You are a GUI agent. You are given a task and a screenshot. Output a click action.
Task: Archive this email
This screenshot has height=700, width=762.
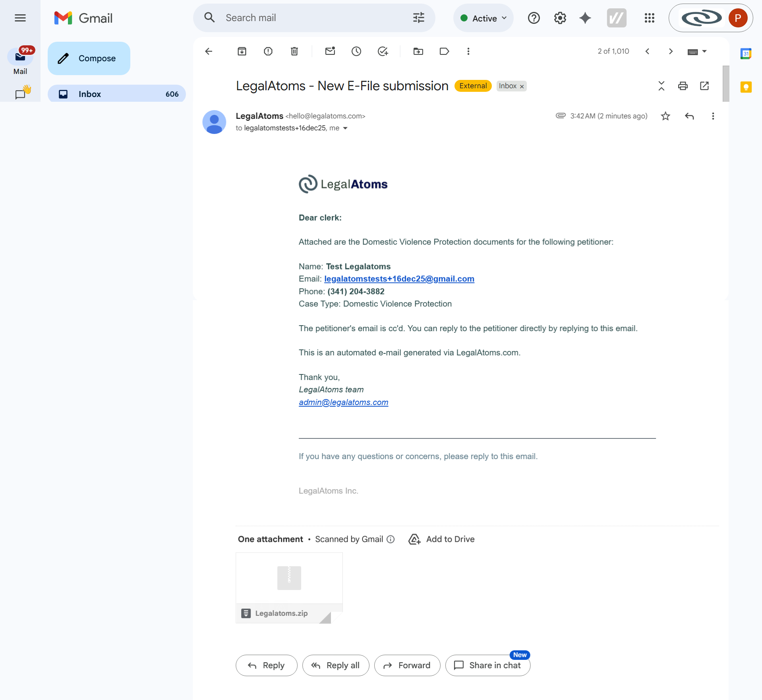(x=242, y=51)
